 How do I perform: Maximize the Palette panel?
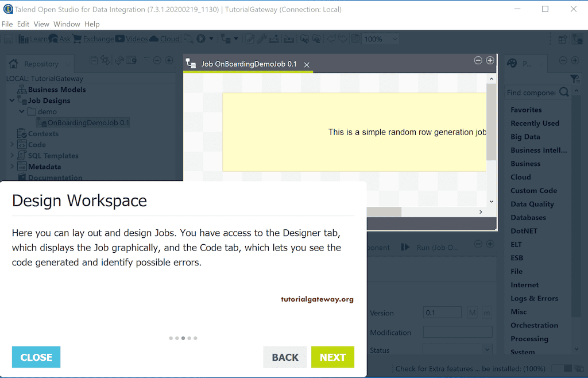click(x=575, y=60)
